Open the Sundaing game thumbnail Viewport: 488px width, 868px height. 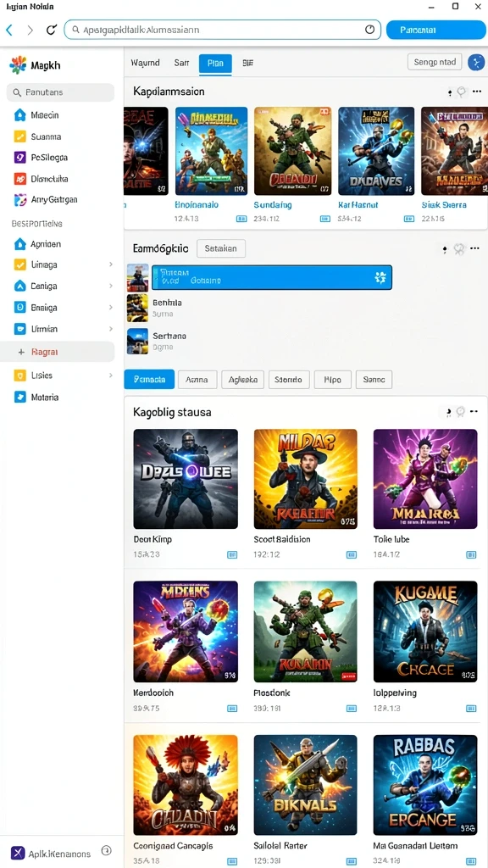(292, 151)
